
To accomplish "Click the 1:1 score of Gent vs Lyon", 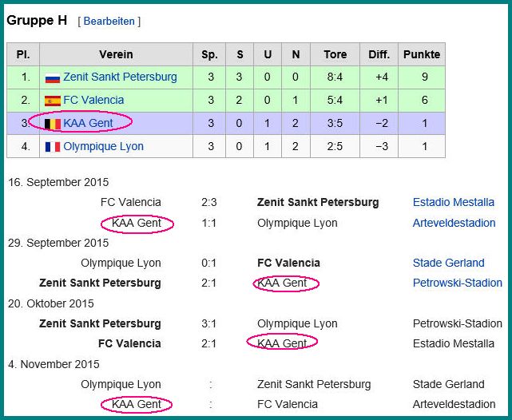I will pyautogui.click(x=209, y=224).
